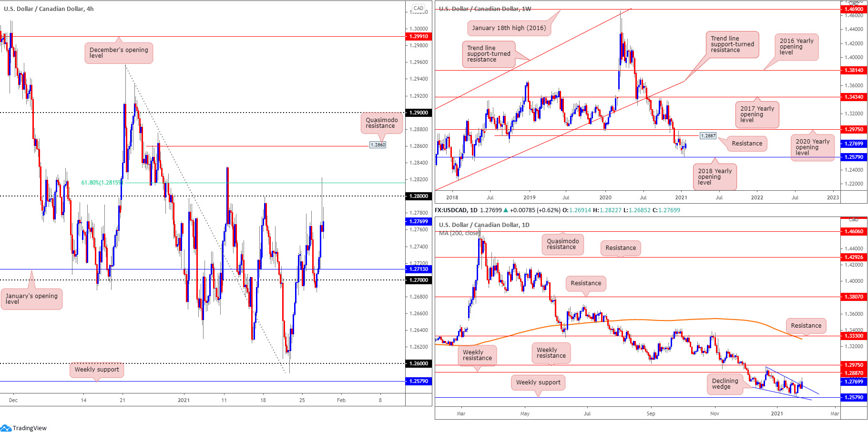The width and height of the screenshot is (868, 434).
Task: Click the red 1.46060 price tag
Action: click(854, 231)
